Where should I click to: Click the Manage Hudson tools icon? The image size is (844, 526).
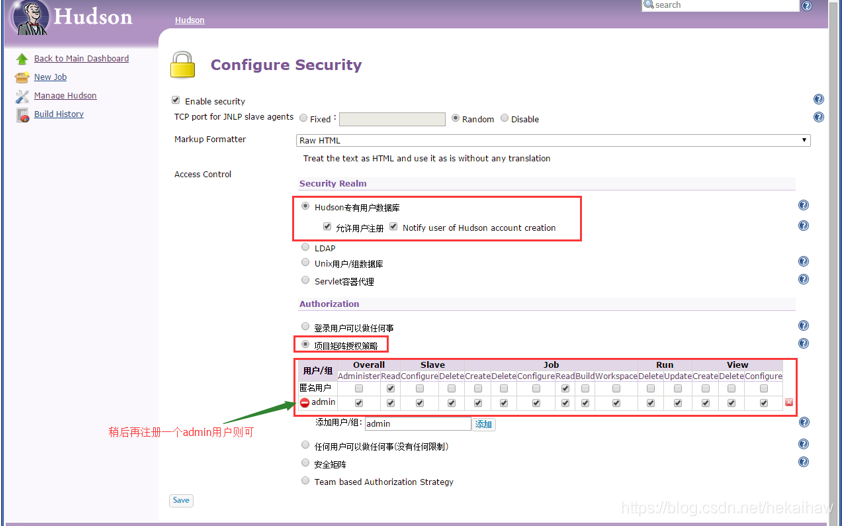[22, 96]
